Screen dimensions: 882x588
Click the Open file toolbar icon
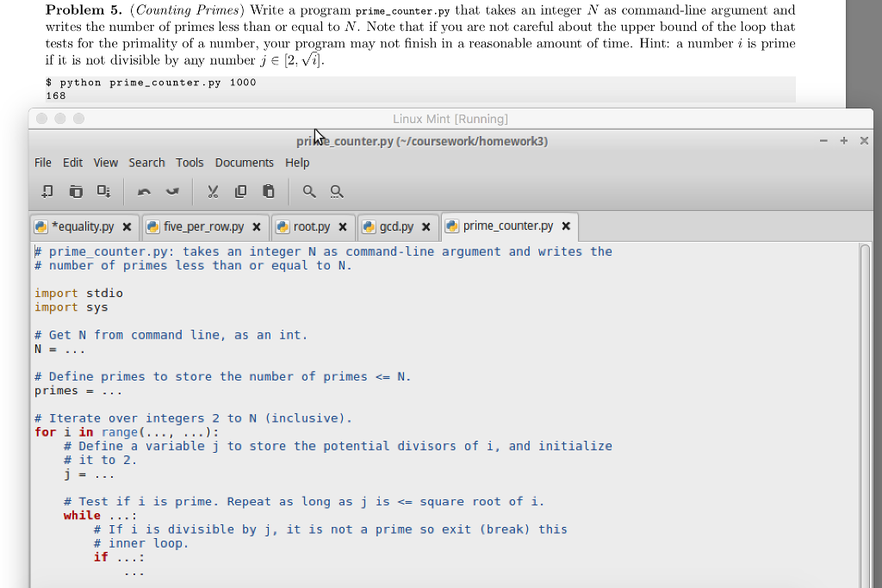[x=76, y=191]
